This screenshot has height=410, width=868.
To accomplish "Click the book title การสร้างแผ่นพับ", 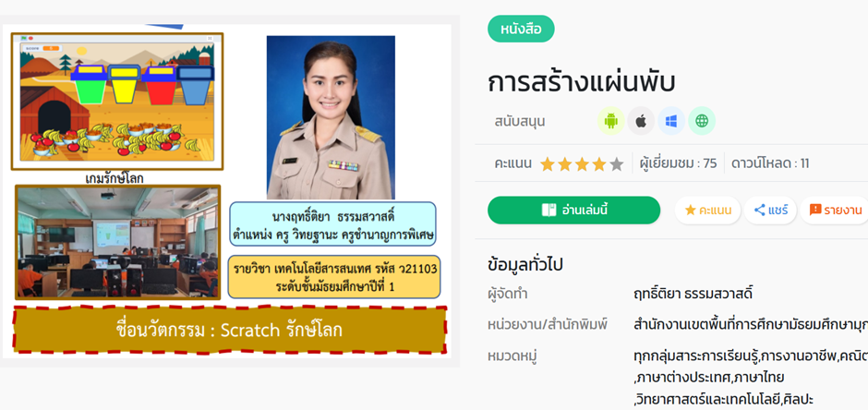I will point(582,82).
